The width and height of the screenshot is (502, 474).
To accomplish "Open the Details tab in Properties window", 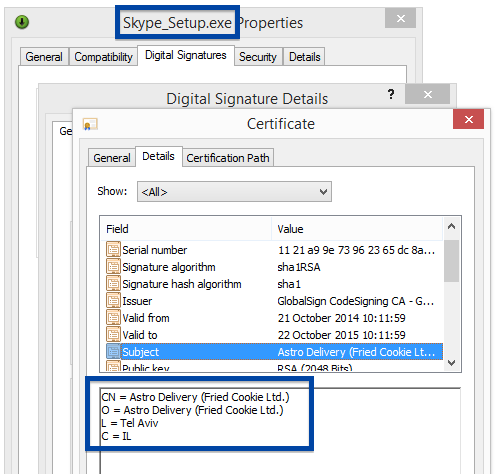I will (x=305, y=57).
